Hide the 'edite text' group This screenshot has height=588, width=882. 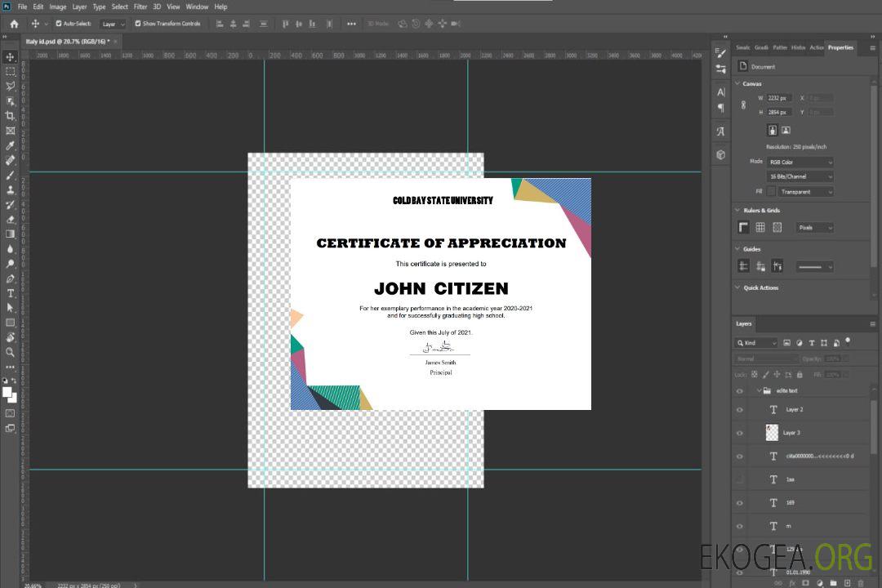point(740,391)
